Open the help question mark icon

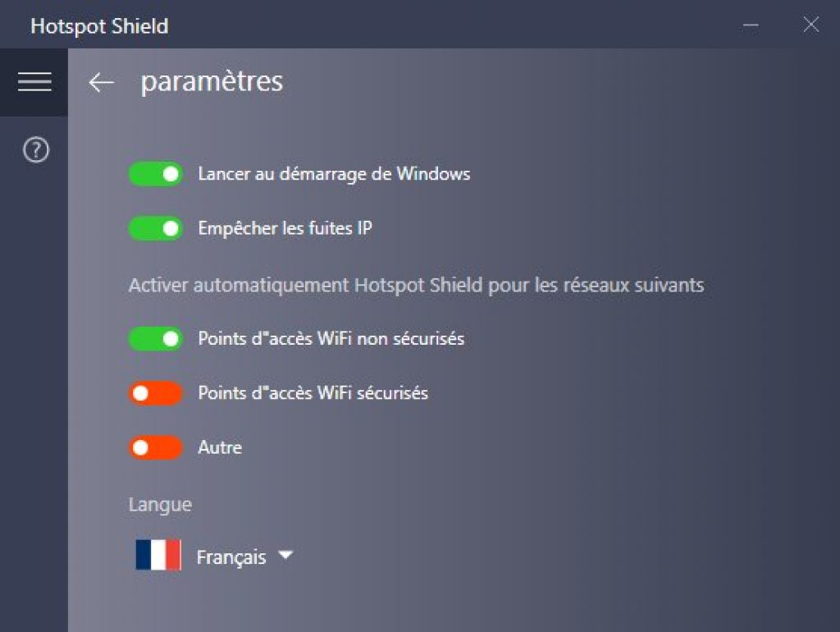(x=36, y=149)
